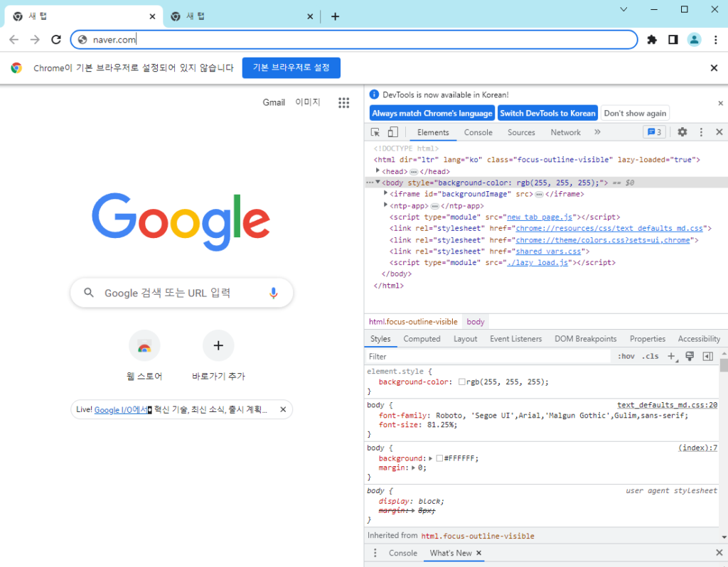Close the What's New drawer tab
The height and width of the screenshot is (567, 728).
pyautogui.click(x=478, y=553)
